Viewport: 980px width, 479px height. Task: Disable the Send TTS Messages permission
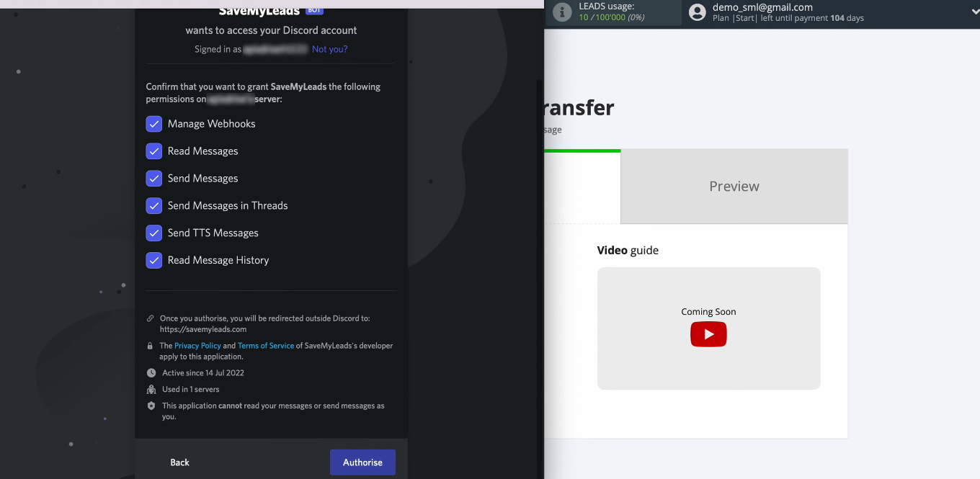154,233
